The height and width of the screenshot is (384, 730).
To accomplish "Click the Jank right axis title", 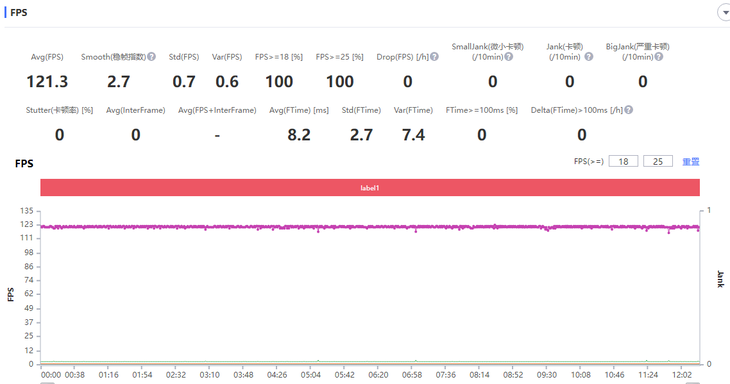I will point(720,279).
